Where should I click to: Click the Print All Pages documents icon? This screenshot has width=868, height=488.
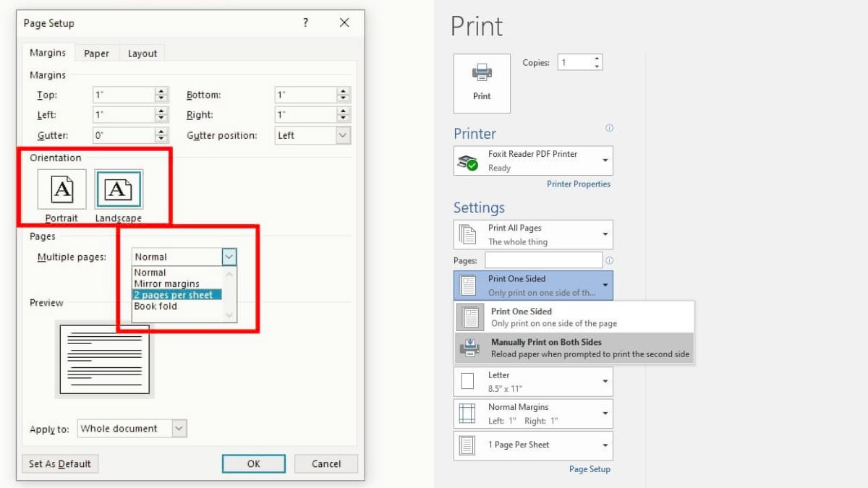[468, 234]
